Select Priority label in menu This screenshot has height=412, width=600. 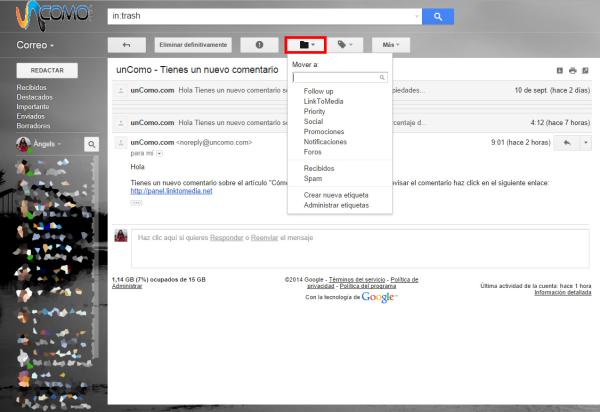tap(314, 111)
